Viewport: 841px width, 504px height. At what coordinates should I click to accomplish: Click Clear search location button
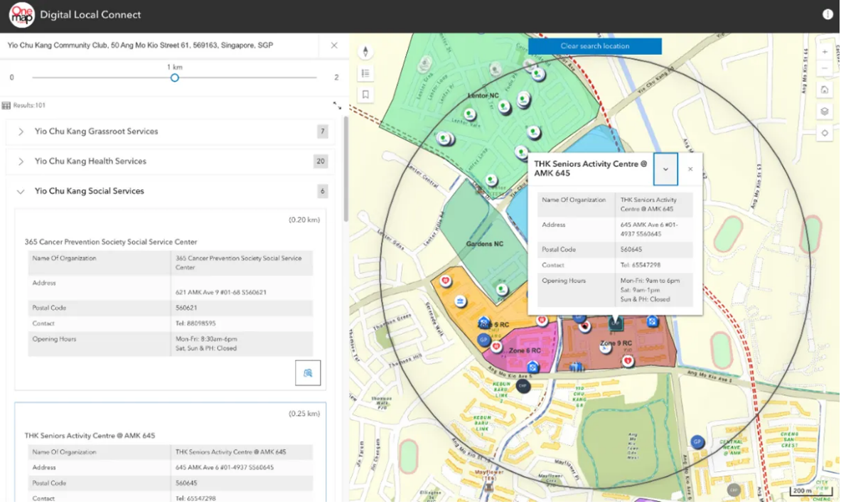(595, 46)
